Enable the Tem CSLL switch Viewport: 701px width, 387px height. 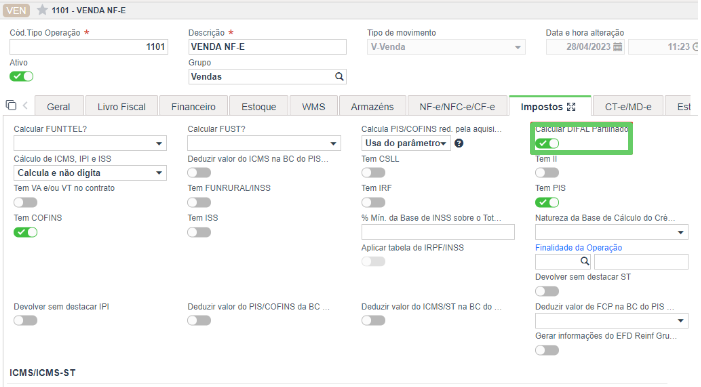[373, 173]
